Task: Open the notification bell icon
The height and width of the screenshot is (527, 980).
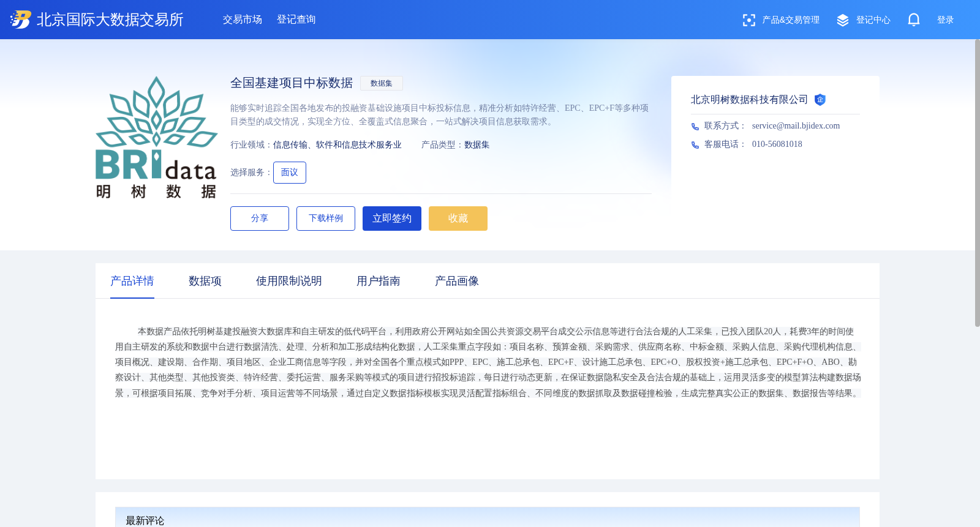Action: 914,20
